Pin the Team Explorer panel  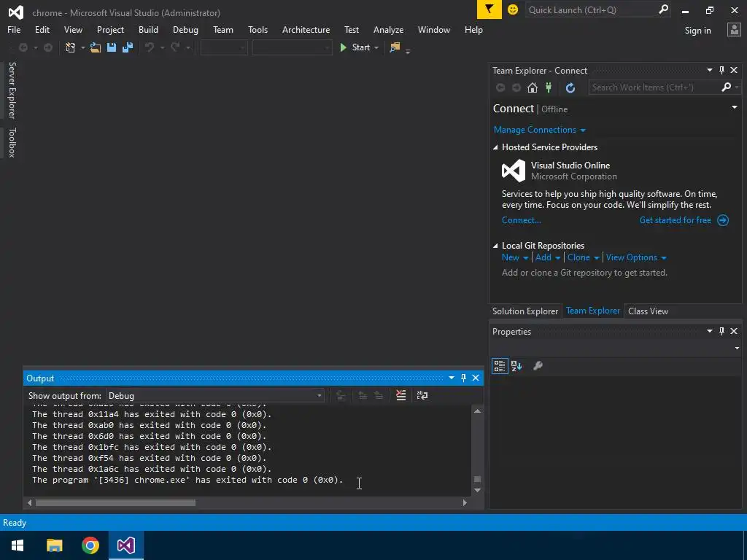[x=721, y=70]
